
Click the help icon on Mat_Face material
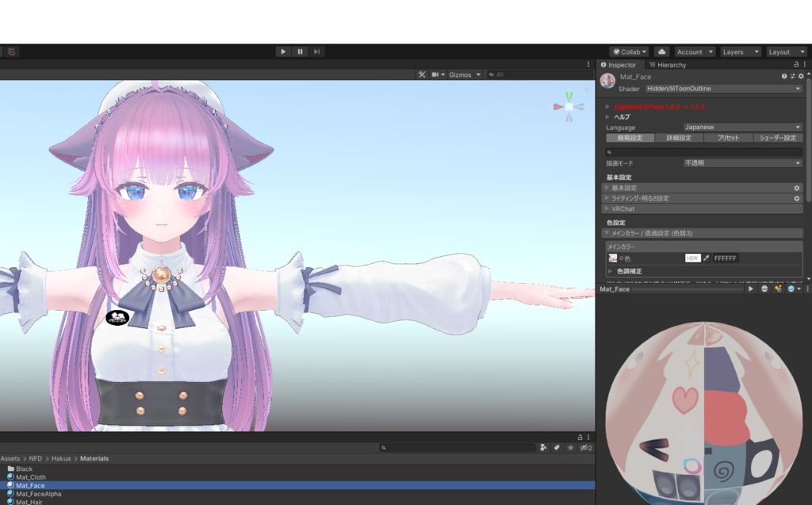[x=784, y=76]
